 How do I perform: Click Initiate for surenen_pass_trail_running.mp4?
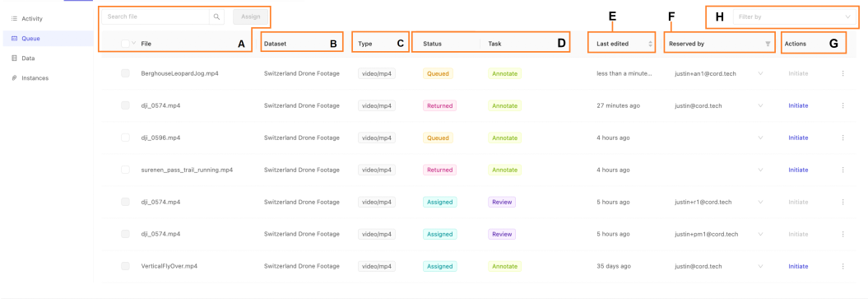(798, 170)
